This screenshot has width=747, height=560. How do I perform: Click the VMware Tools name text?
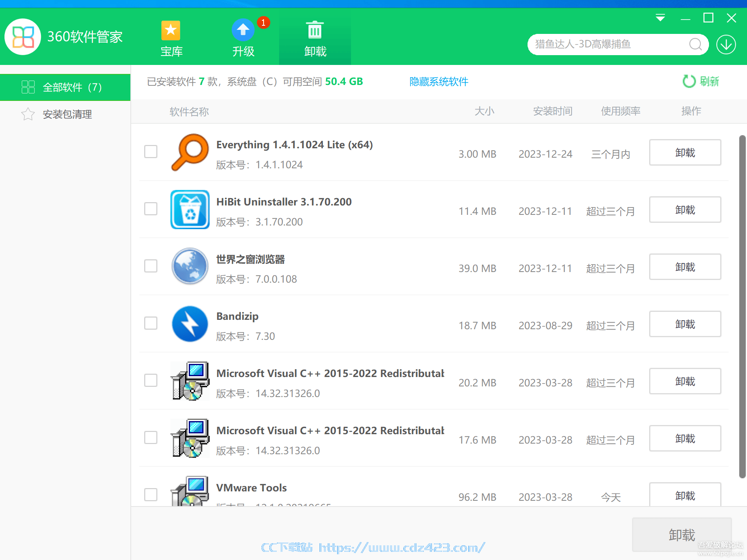[x=251, y=488]
